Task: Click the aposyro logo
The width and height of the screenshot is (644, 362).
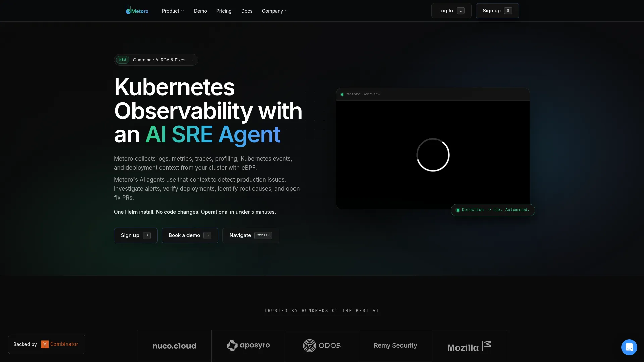Action: pyautogui.click(x=248, y=346)
